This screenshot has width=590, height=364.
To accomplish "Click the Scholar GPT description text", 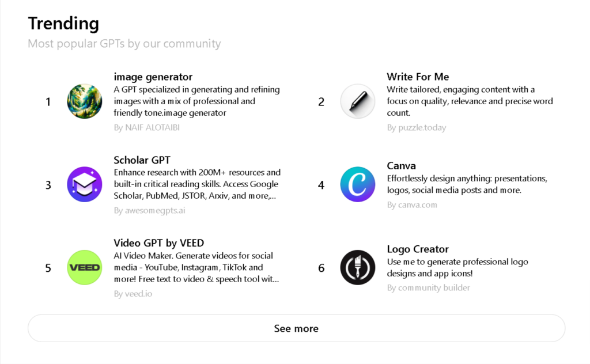I will [x=197, y=184].
